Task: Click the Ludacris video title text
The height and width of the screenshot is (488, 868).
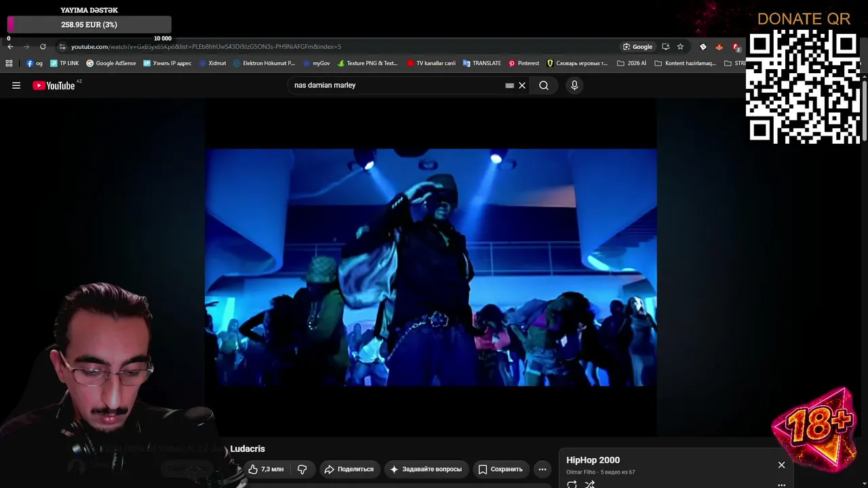Action: pos(248,449)
